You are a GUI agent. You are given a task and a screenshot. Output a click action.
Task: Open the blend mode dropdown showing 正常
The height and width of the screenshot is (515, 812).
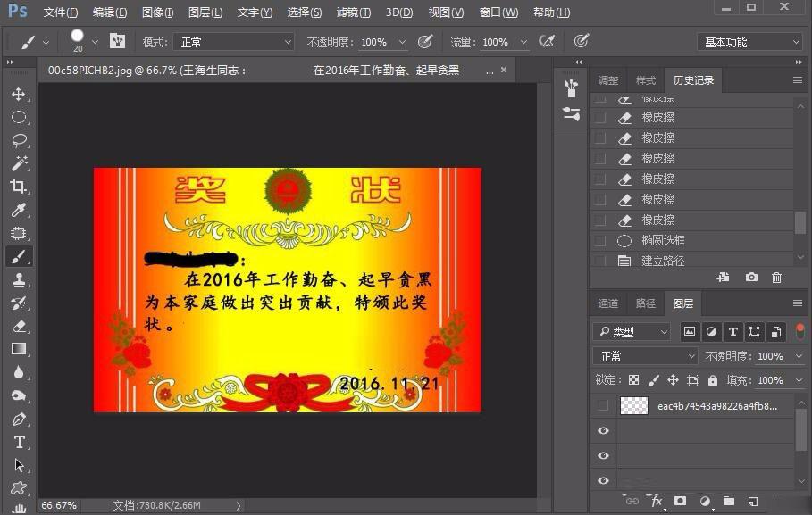[x=645, y=356]
